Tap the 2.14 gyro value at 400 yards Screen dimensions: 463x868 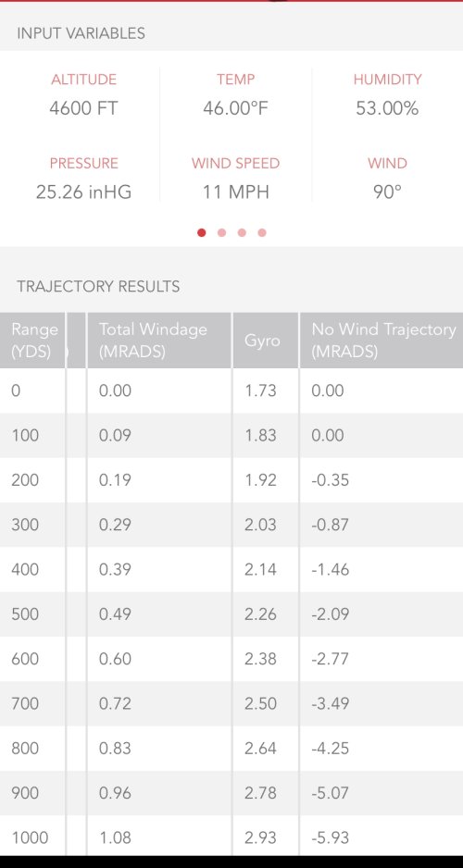260,569
